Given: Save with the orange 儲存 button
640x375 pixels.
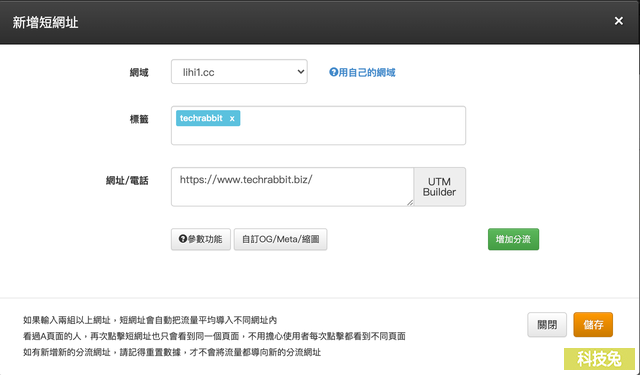Looking at the screenshot, I should (x=593, y=325).
